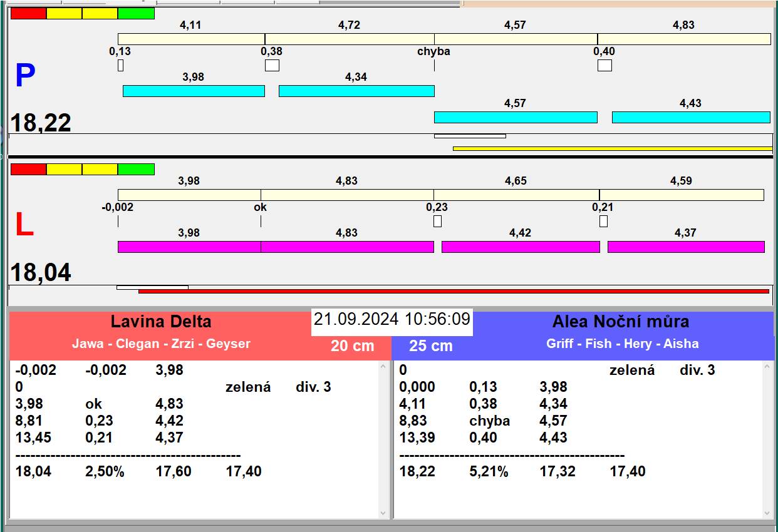Click the date and time field

392,319
